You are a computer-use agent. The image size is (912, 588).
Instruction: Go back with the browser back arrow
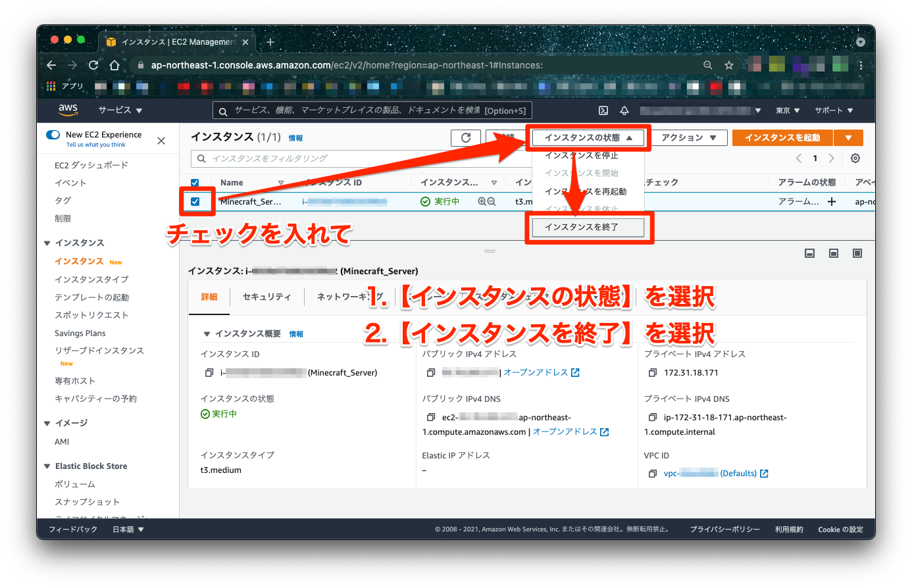51,65
